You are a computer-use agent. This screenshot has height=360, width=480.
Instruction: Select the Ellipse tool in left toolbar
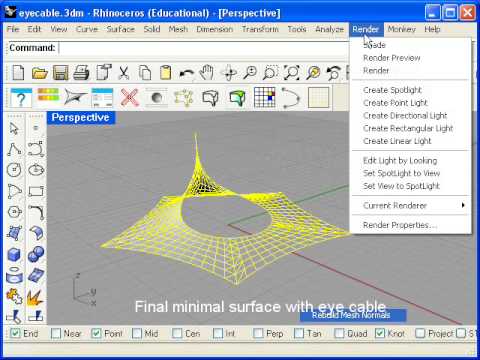[36, 170]
